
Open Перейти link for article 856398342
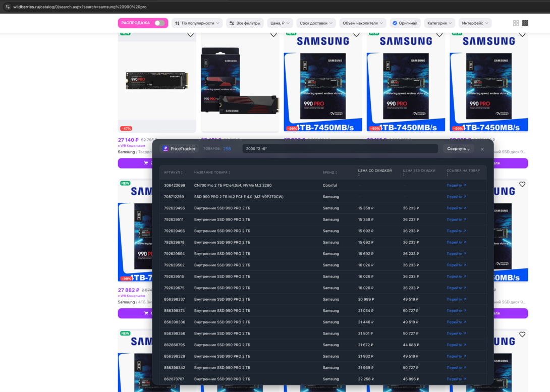click(x=456, y=368)
